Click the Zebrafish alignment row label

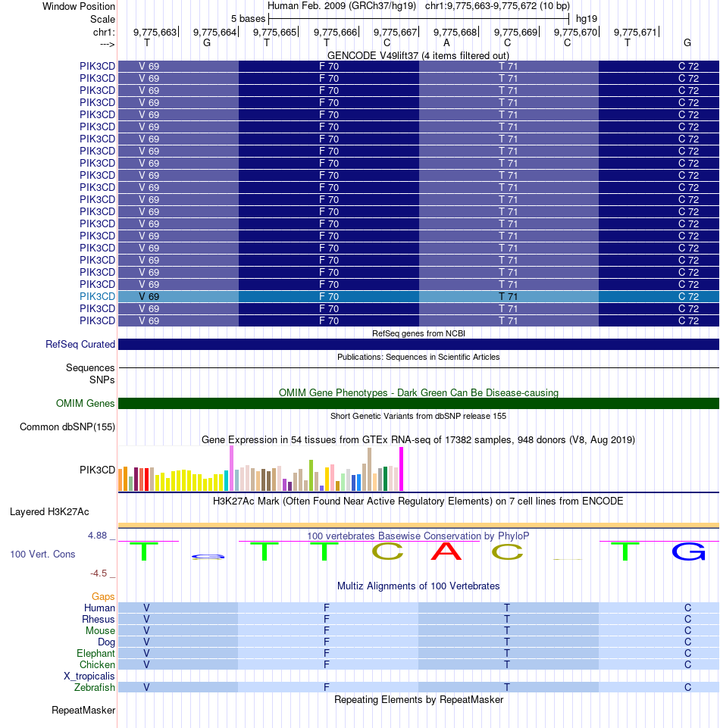pos(94,687)
